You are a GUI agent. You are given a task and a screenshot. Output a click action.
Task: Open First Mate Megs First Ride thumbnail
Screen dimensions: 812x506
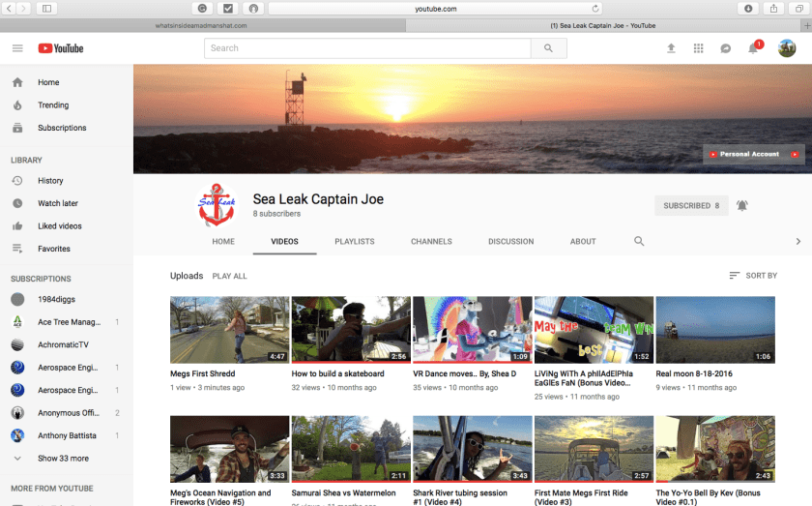(x=594, y=449)
